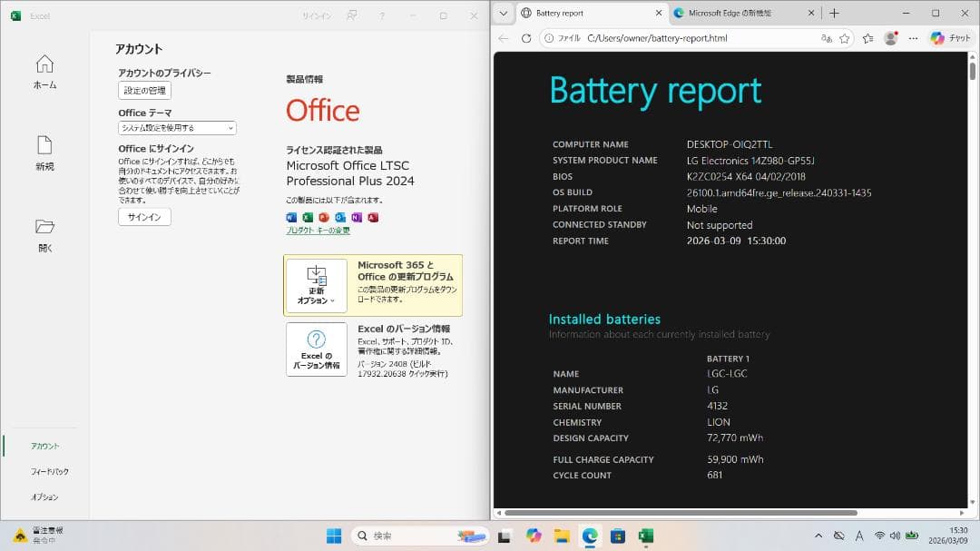Image resolution: width=980 pixels, height=551 pixels.
Task: Click the design capacity value 72,770 mWh
Action: [735, 438]
